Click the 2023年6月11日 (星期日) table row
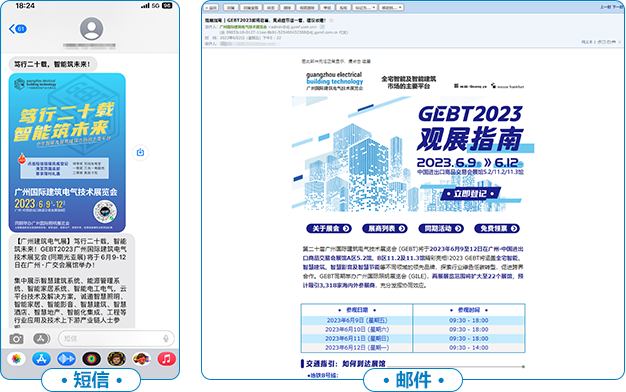Screen dimensions: 626x392 tap(413, 339)
